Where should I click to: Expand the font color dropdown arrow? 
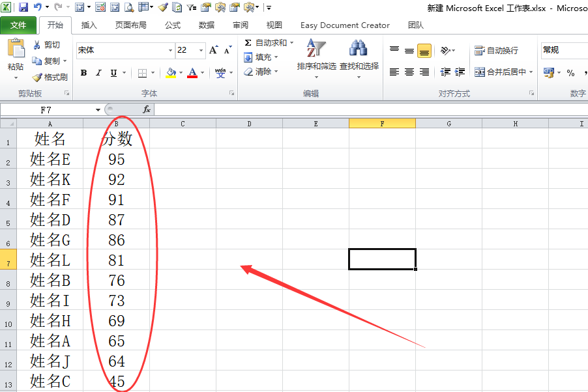coord(203,73)
